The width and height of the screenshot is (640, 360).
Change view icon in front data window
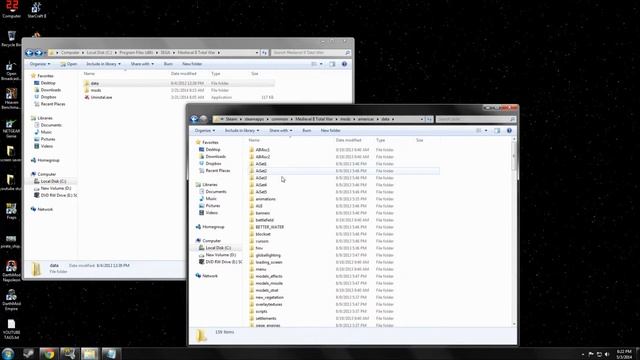point(478,131)
